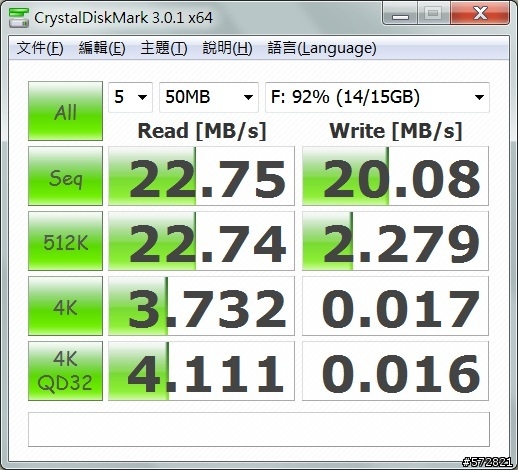Click the 4K read value 3.732

[x=201, y=306]
